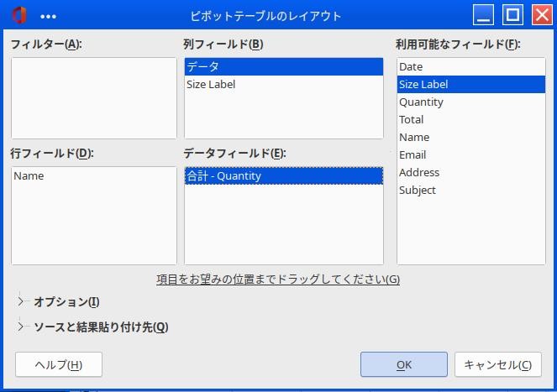Minimize the pivot table layout dialog
Screen dimensions: 557x392
point(483,15)
